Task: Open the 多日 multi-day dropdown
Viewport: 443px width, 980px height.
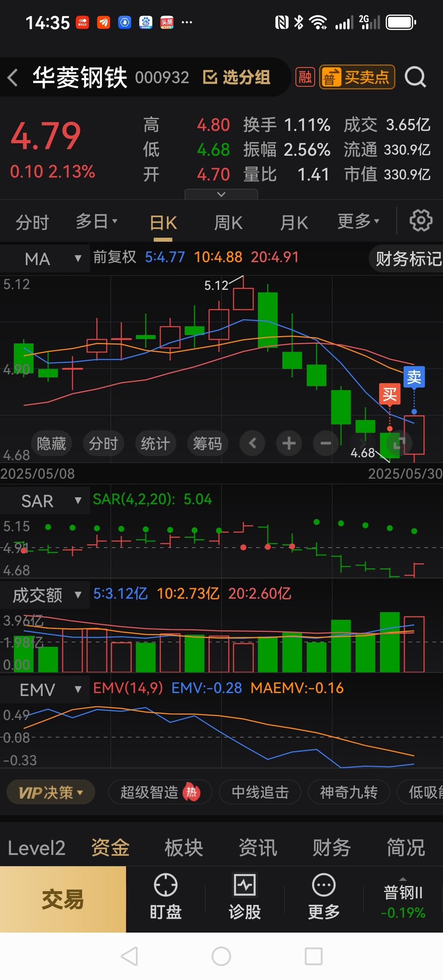Action: pyautogui.click(x=96, y=221)
